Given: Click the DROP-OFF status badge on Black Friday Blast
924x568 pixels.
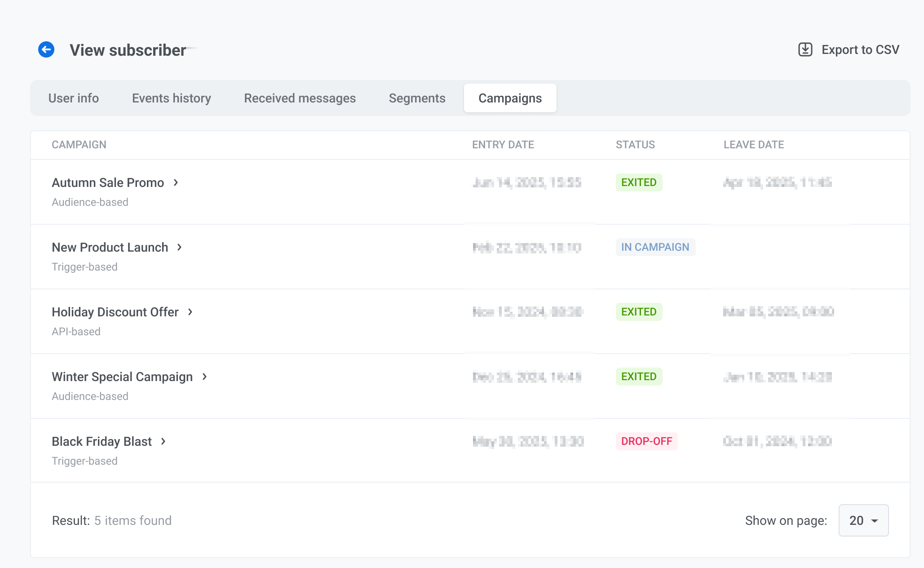Looking at the screenshot, I should pyautogui.click(x=646, y=441).
